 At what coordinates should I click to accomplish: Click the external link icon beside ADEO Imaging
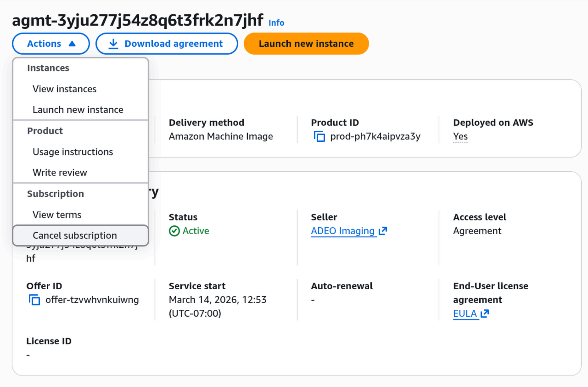coord(382,231)
